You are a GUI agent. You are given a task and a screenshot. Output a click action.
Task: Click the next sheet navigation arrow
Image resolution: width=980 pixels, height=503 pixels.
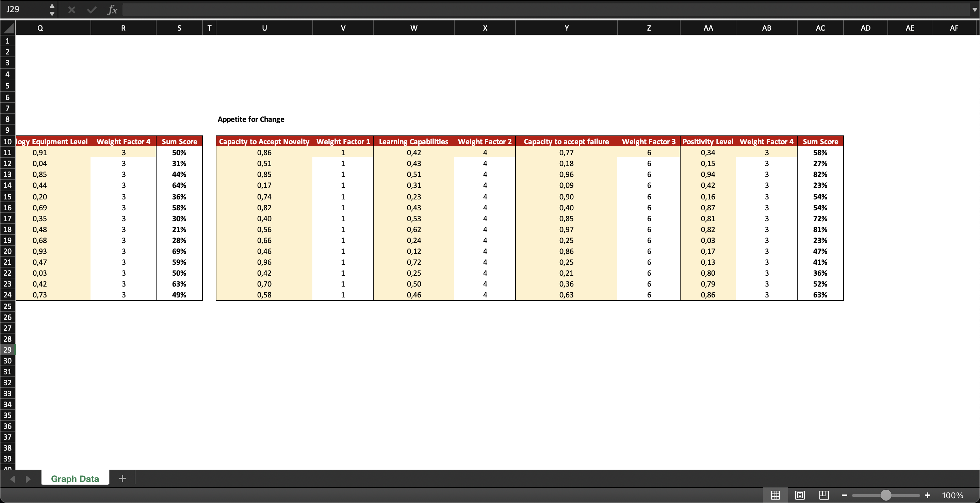coord(28,478)
